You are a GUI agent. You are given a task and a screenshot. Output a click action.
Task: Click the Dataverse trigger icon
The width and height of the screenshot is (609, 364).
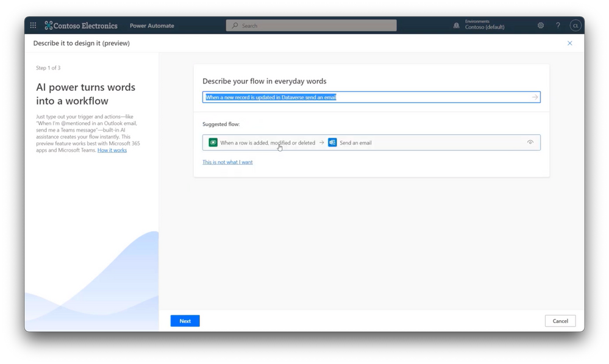[x=213, y=143]
